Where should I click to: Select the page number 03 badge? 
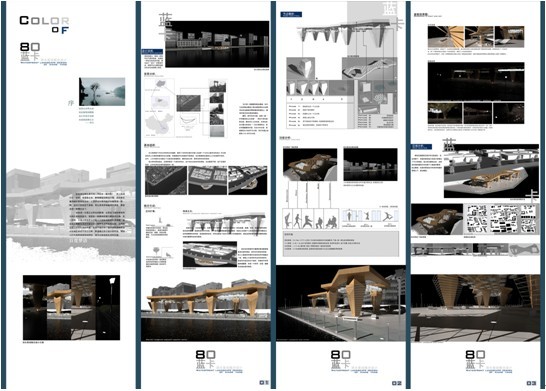coord(531,383)
